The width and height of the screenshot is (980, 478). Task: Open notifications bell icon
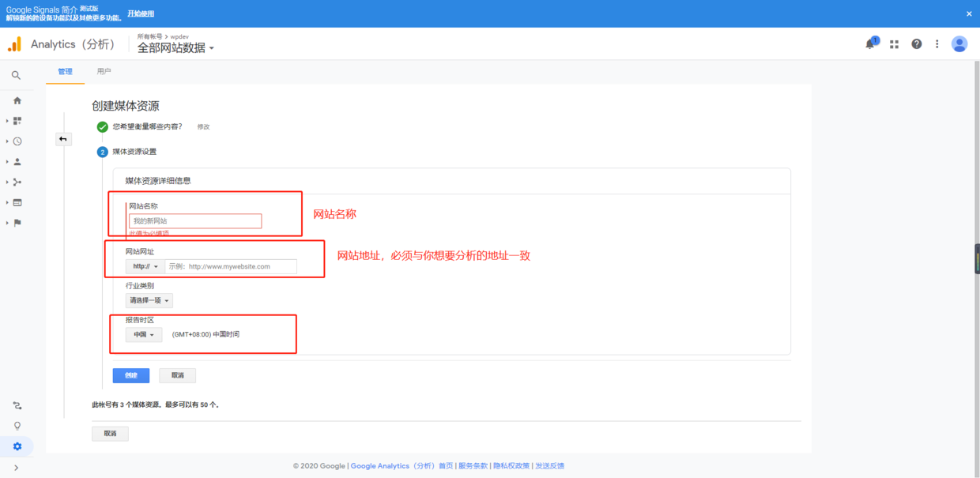point(870,44)
